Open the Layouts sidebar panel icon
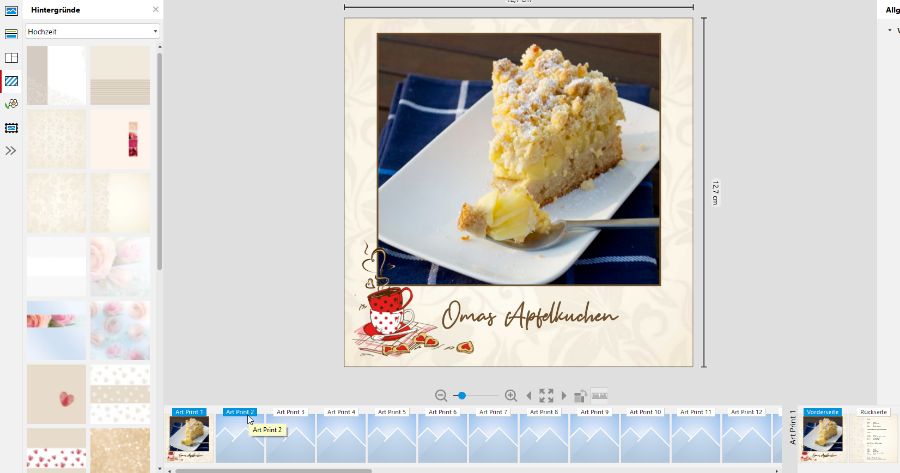Viewport: 900px width, 473px height. (x=11, y=58)
